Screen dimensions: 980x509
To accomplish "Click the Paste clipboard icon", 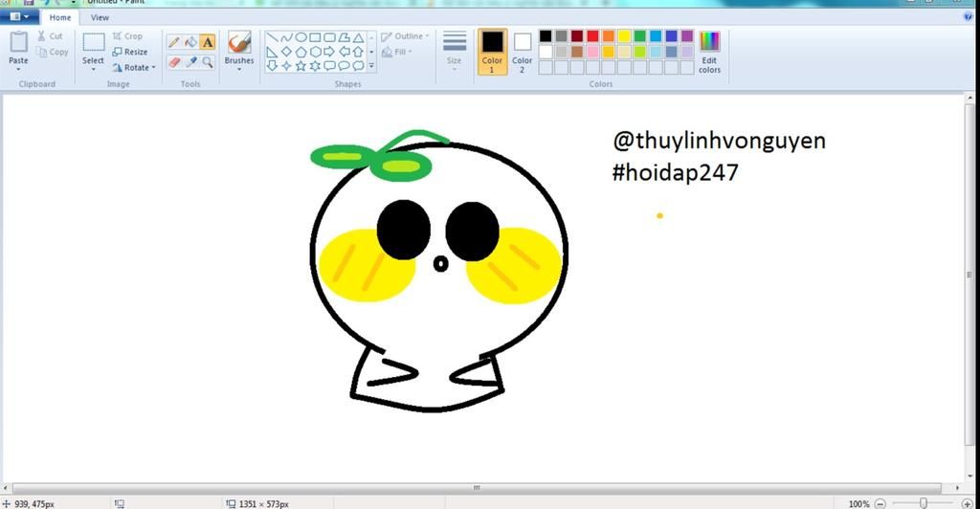I will (x=19, y=42).
